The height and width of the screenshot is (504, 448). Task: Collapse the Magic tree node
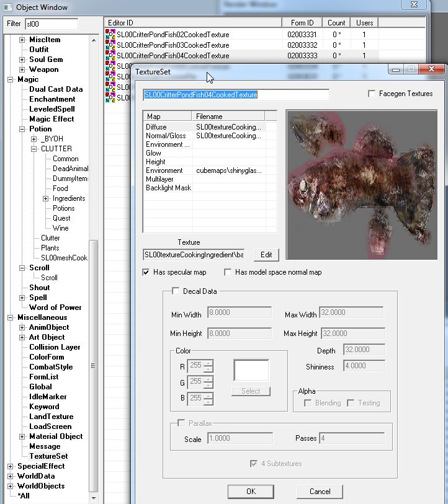pos(11,80)
